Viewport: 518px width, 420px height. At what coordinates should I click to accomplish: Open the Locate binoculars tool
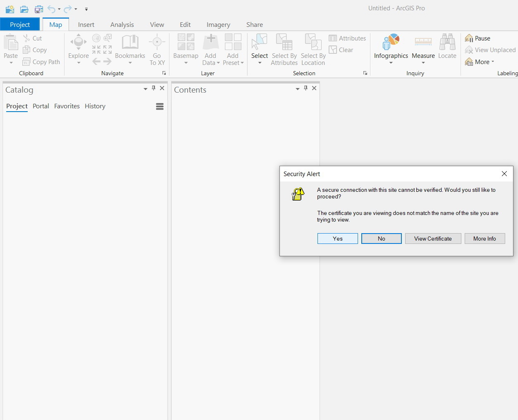[x=447, y=46]
